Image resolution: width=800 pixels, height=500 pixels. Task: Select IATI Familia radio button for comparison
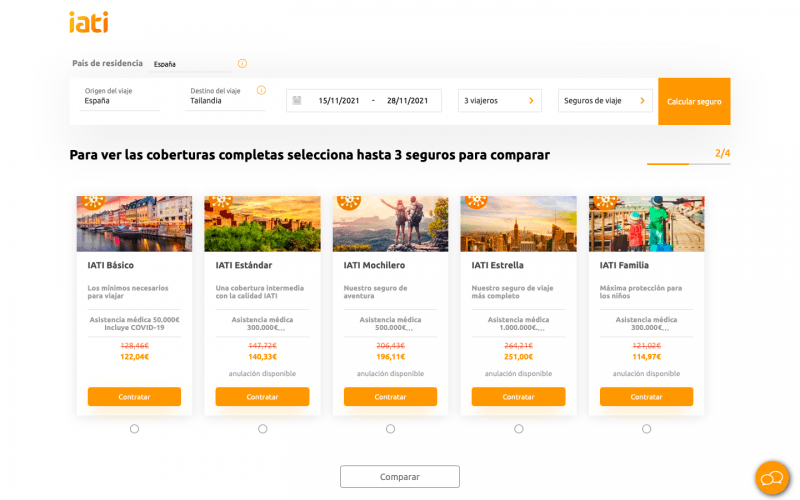tap(646, 429)
